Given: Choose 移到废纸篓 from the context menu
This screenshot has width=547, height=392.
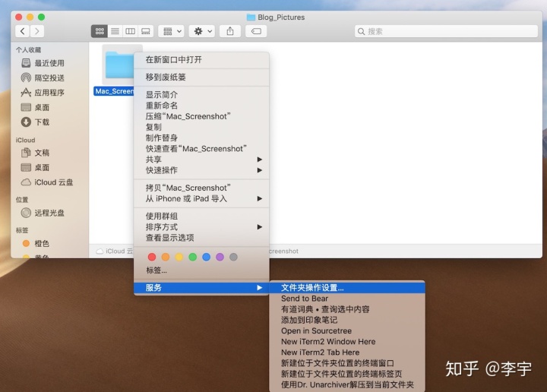Looking at the screenshot, I should pos(201,77).
